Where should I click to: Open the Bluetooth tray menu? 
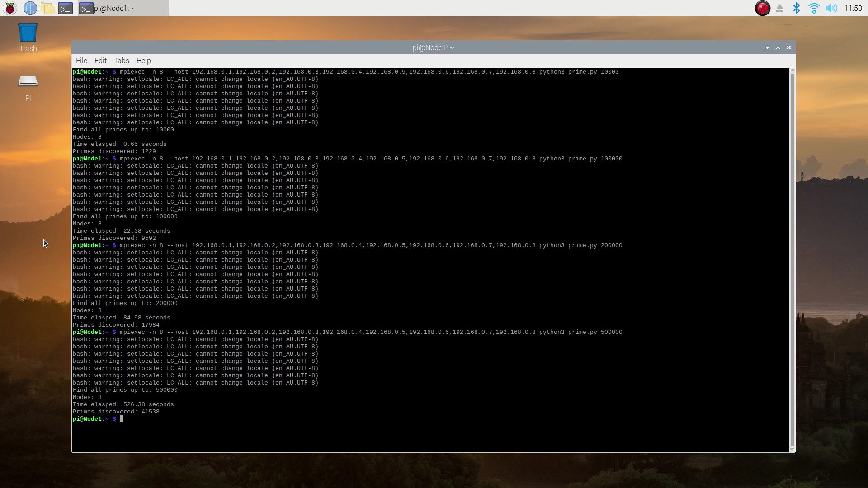click(797, 8)
